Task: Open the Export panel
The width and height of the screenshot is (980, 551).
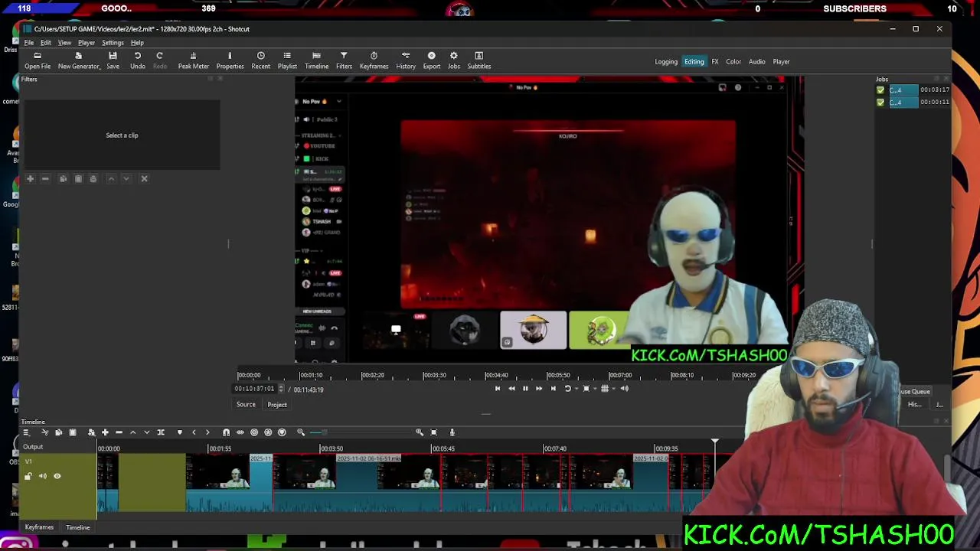Action: (432, 60)
